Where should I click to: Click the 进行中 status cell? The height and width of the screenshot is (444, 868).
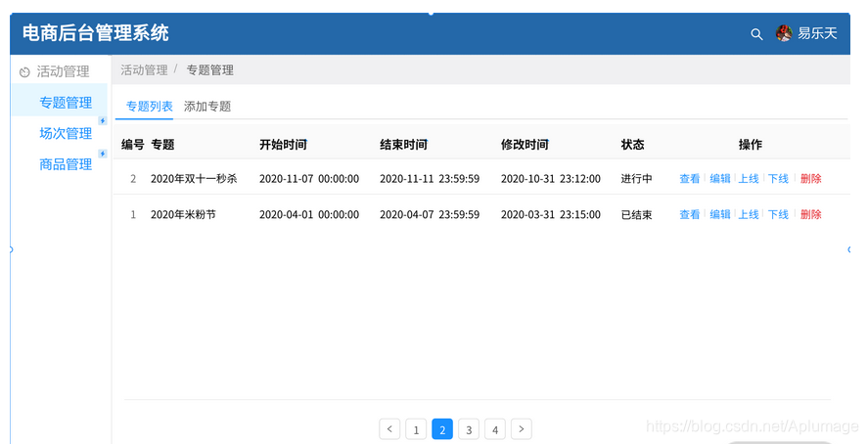point(637,179)
